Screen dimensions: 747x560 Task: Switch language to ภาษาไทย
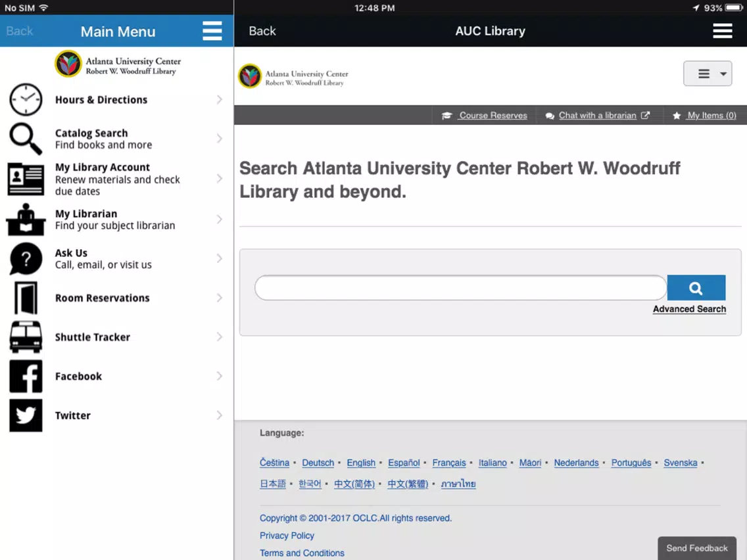[458, 484]
